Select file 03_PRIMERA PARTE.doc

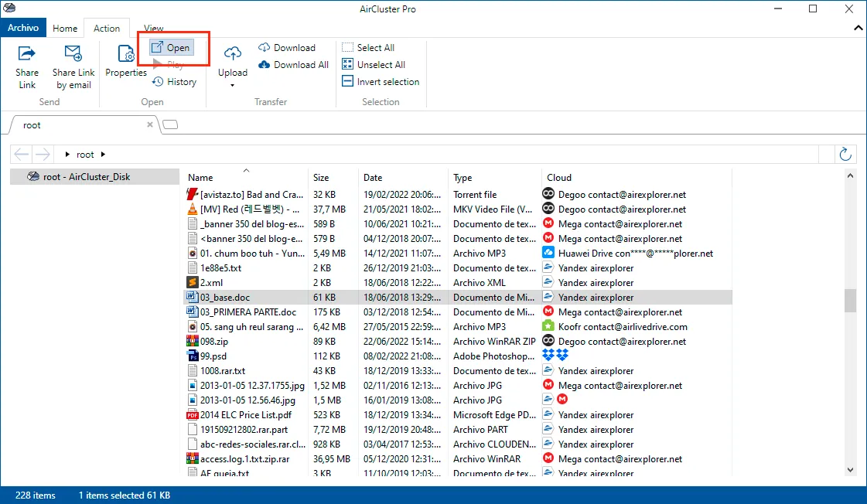[247, 312]
